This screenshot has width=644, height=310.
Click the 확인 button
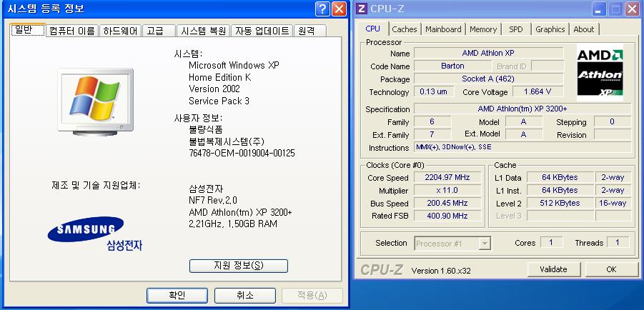tap(177, 295)
